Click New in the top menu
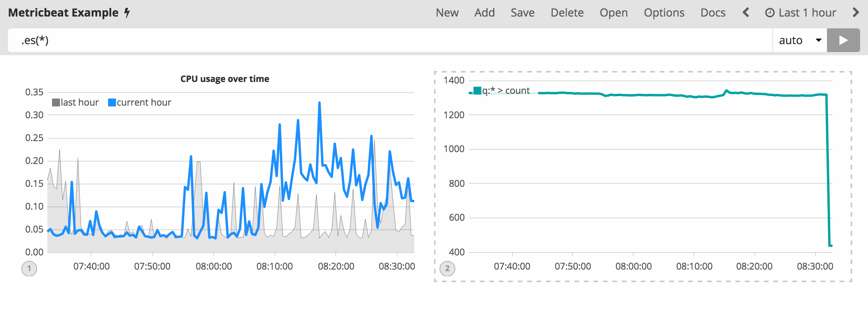The height and width of the screenshot is (335, 868). (x=447, y=13)
